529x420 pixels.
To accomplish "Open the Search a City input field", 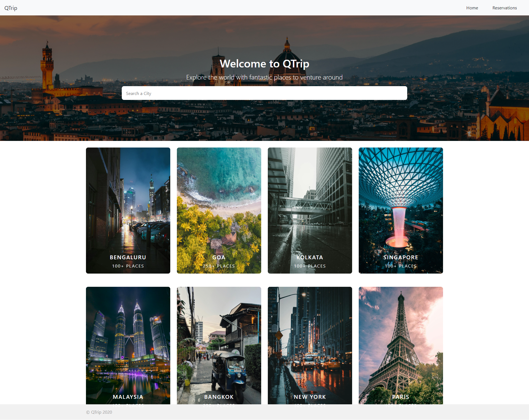I will click(x=264, y=93).
